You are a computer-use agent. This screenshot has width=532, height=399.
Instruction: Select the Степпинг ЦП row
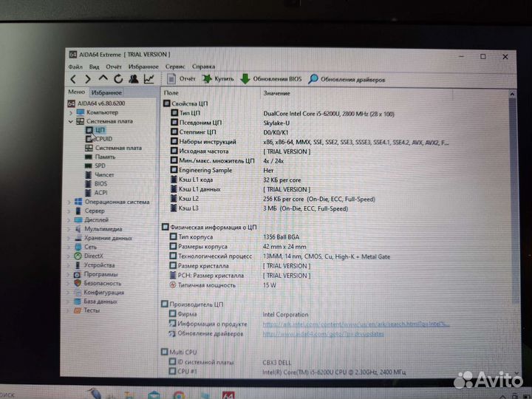230,132
